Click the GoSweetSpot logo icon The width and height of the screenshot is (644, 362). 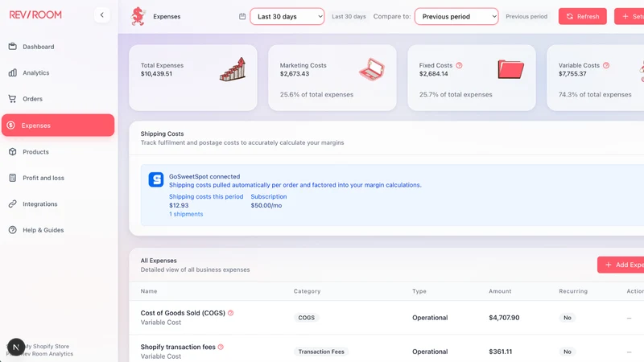point(156,179)
